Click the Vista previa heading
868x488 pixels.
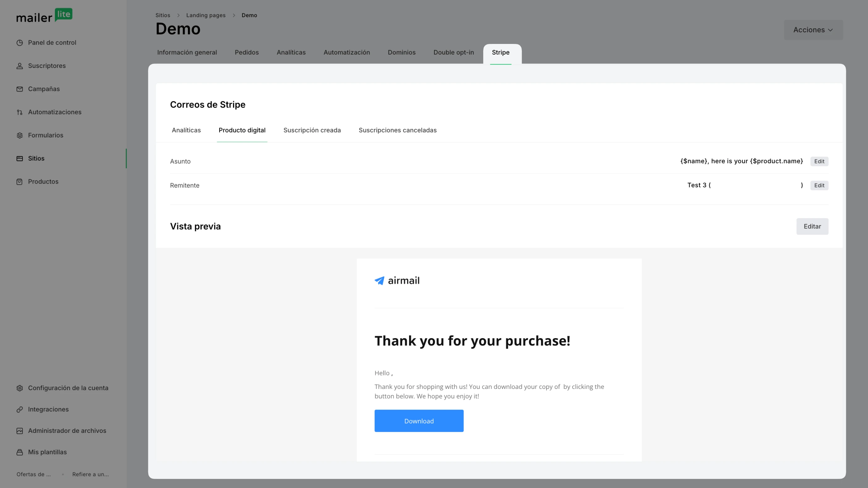tap(195, 227)
